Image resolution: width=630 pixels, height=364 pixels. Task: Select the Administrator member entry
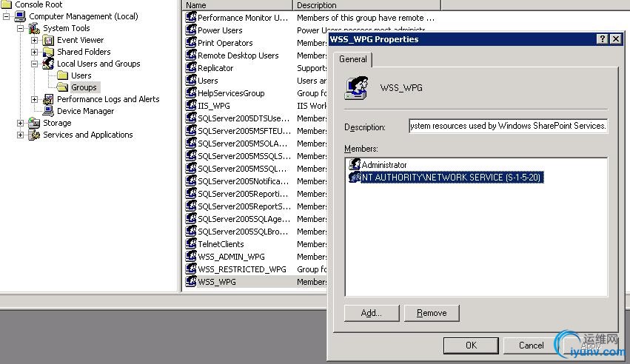point(378,164)
